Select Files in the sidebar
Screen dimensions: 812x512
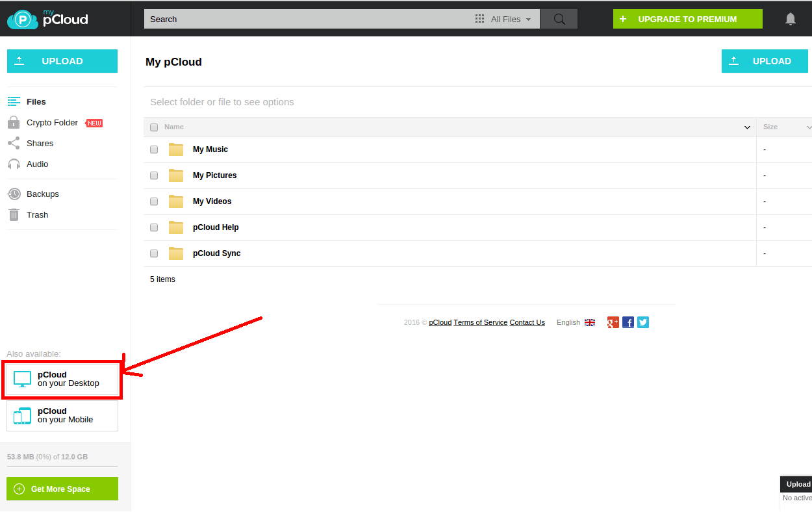tap(36, 101)
